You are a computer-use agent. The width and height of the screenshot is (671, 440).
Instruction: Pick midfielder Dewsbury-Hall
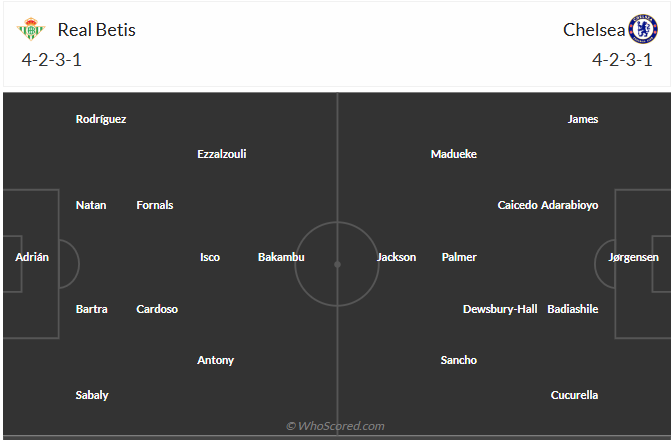(500, 309)
